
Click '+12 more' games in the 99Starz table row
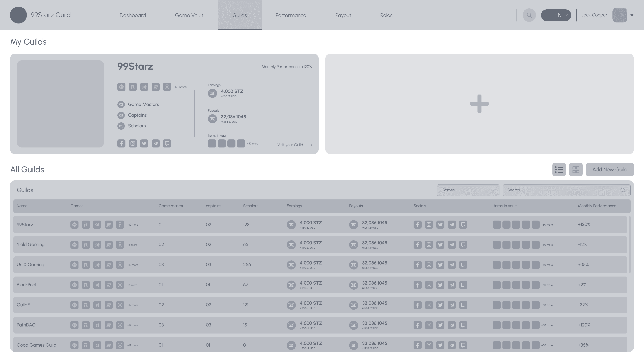pyautogui.click(x=133, y=225)
